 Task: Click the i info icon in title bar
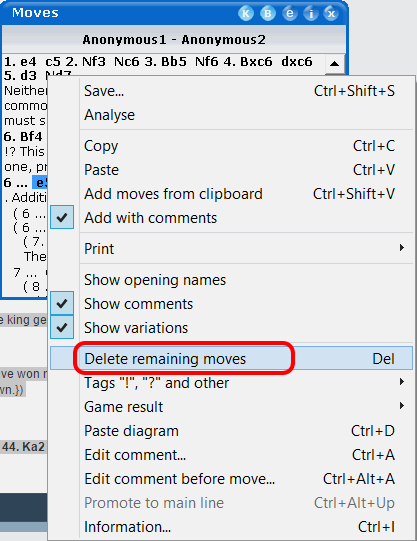click(x=311, y=13)
